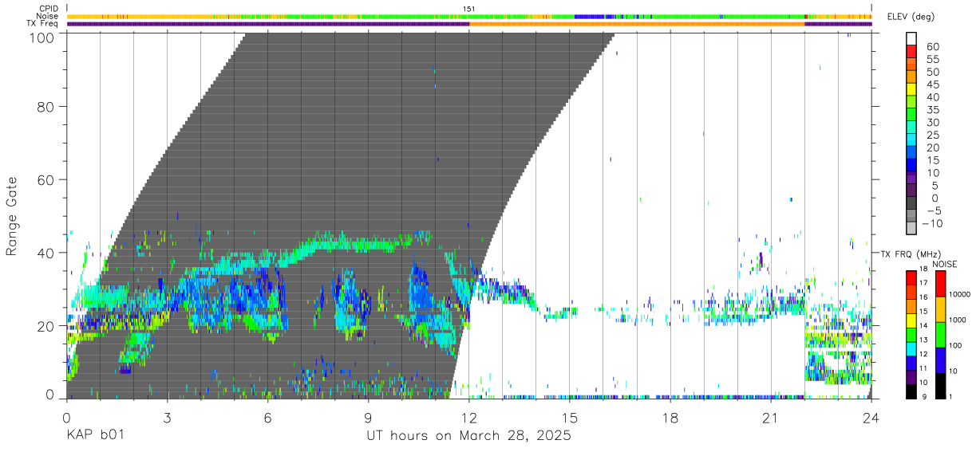
Task: Pick the yellow 40–45 segment of ELEV bar
Action: [911, 89]
